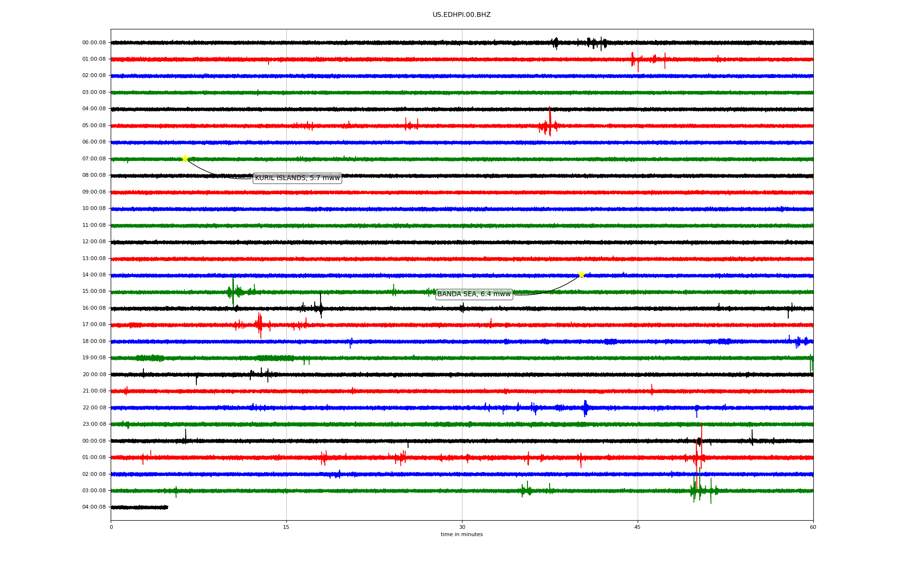Click the US.EDHPI.00.BHZ plot title
Image resolution: width=924 pixels, height=578 pixels.
pyautogui.click(x=462, y=15)
